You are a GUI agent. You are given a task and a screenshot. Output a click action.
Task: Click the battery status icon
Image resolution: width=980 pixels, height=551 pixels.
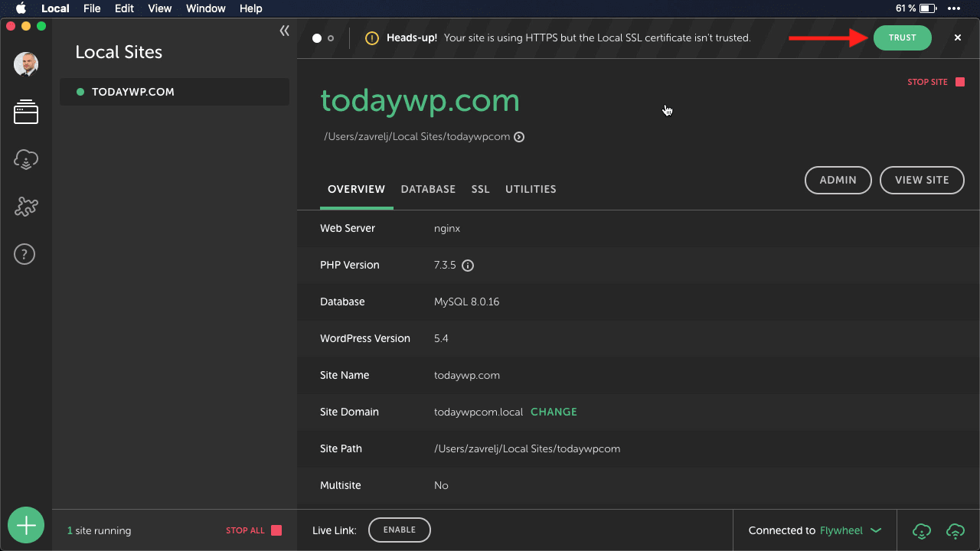[x=928, y=8]
